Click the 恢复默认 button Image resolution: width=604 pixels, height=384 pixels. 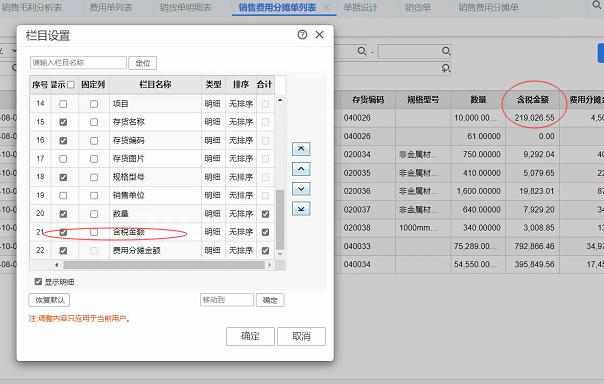[49, 300]
